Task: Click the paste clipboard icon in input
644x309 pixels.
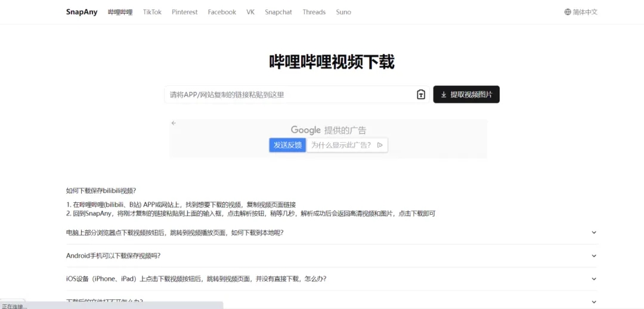Action: [x=421, y=94]
